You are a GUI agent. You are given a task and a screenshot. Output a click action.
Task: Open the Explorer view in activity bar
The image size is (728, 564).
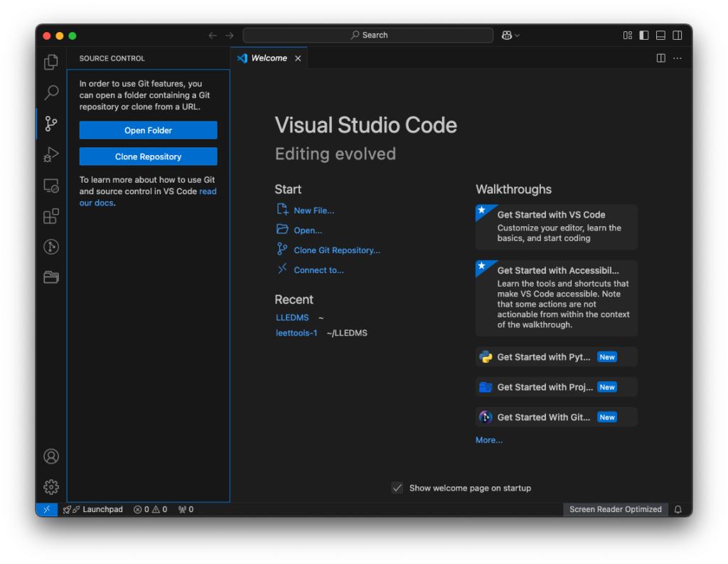tap(51, 62)
